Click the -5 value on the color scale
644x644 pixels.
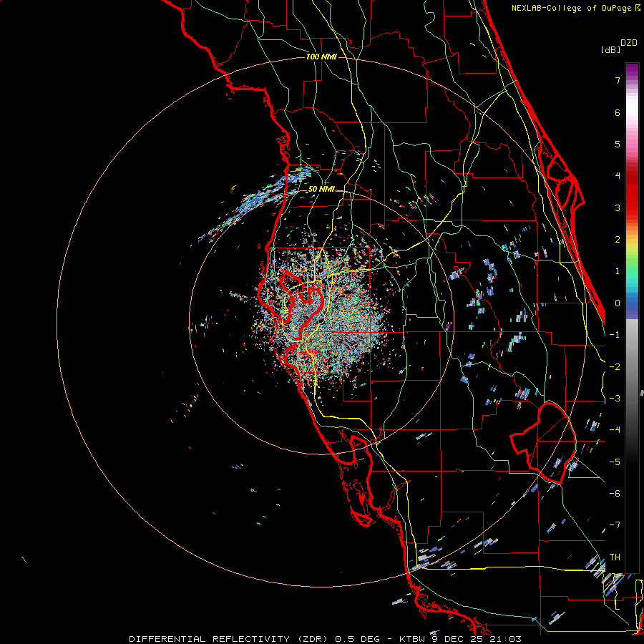(615, 462)
